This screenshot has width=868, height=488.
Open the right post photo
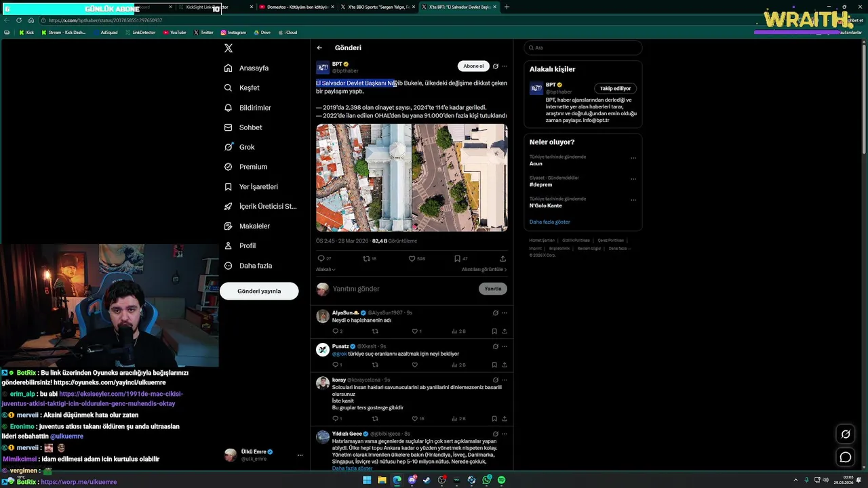pyautogui.click(x=460, y=178)
